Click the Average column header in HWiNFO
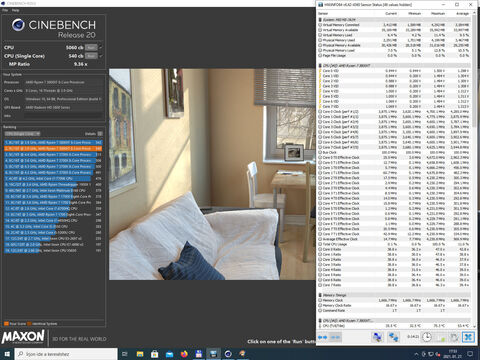Screen dimensions: 480x360 pos(462,14)
